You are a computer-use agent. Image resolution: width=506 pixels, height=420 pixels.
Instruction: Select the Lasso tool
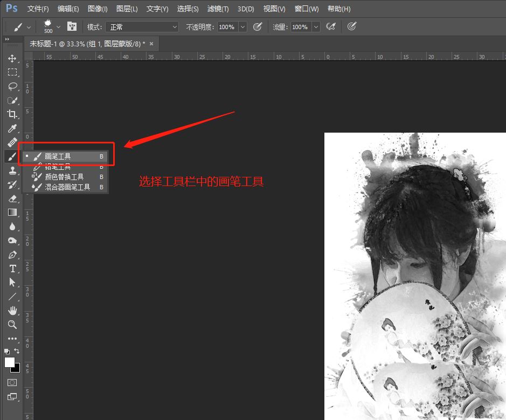[12, 86]
